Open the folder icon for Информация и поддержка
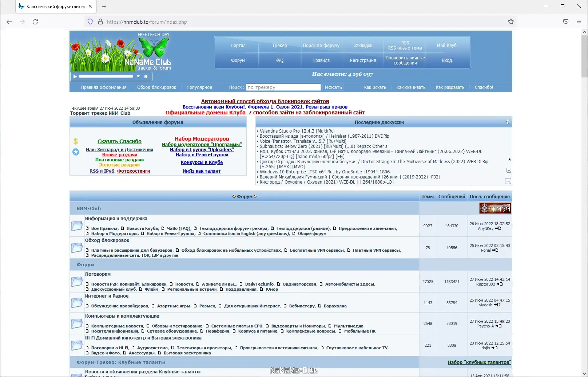Image resolution: width=588 pixels, height=377 pixels. pos(77,226)
